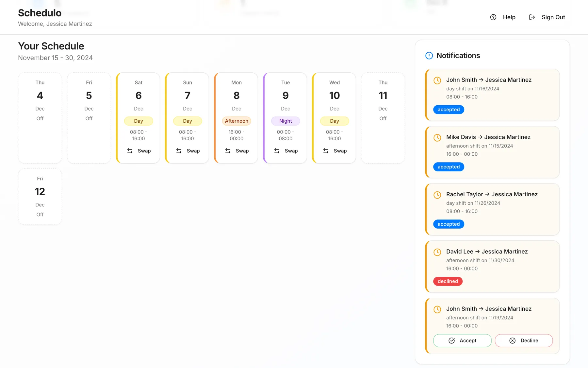588x368 pixels.
Task: Click 'afternoon shift on 11/19/2024' text
Action: point(480,318)
